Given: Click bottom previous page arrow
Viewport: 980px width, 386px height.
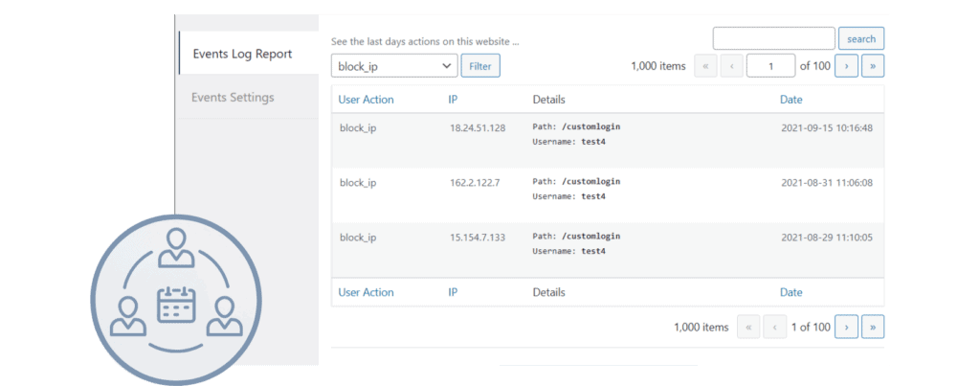Looking at the screenshot, I should 774,327.
